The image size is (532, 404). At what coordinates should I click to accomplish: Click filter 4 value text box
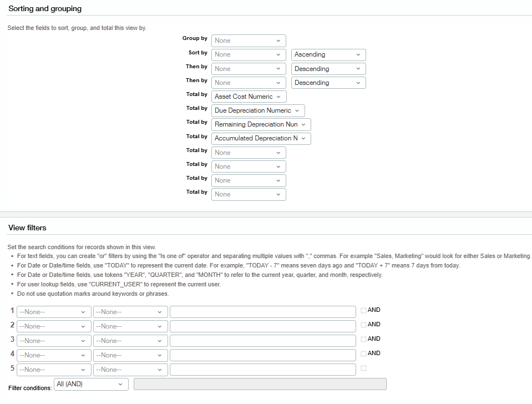coord(263,356)
